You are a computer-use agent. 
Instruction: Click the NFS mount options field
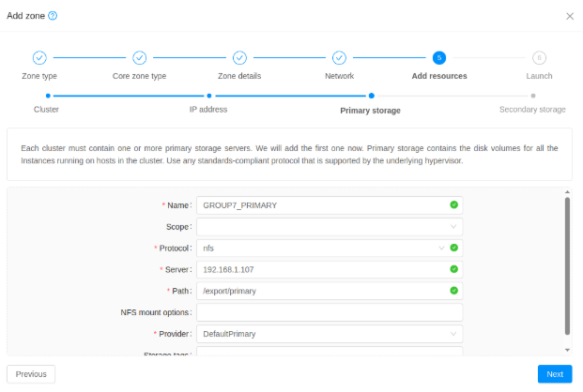330,312
